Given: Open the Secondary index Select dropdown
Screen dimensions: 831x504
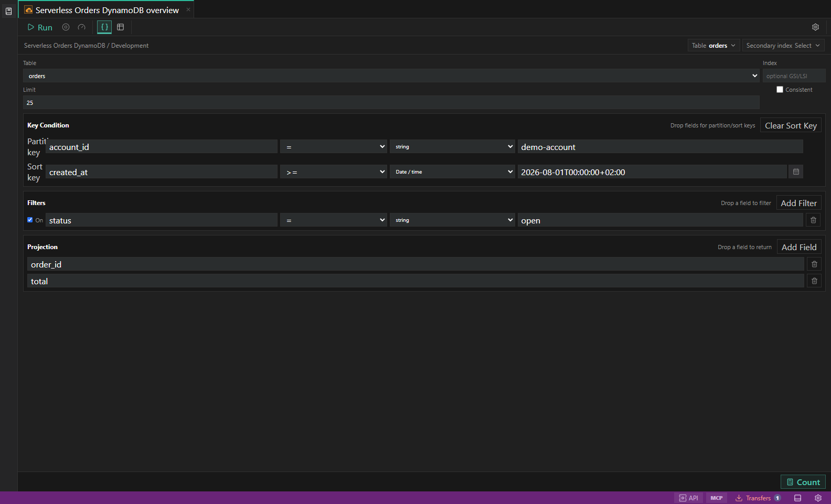Looking at the screenshot, I should pos(783,46).
